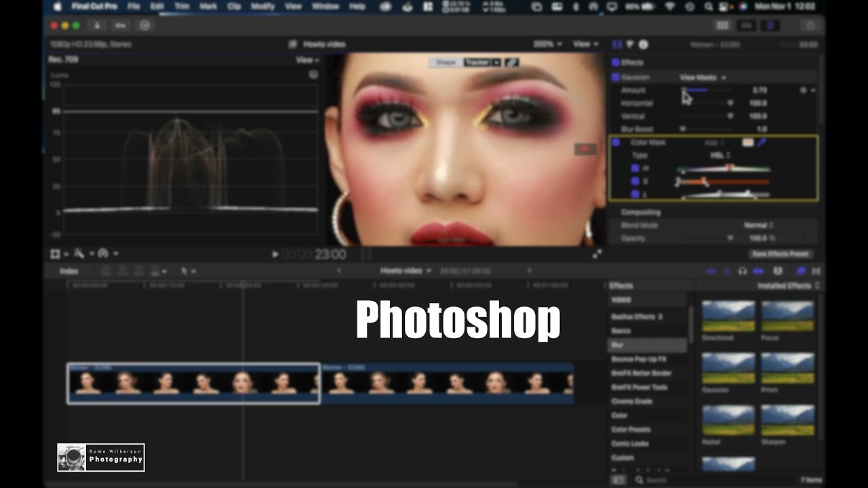Play the viewer video
Image resolution: width=868 pixels, height=488 pixels.
point(275,254)
